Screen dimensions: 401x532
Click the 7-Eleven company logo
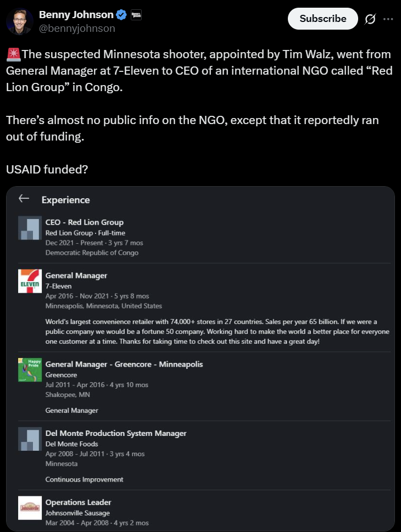click(x=30, y=281)
